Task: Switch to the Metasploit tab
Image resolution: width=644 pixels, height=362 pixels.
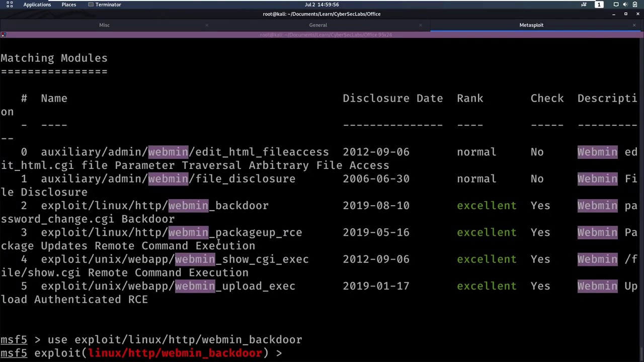Action: pos(531,25)
